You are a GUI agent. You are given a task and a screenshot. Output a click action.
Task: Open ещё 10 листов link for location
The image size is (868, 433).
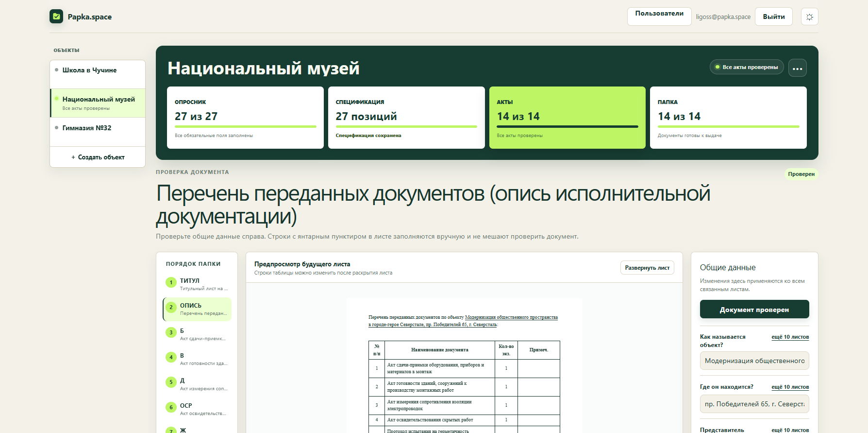click(790, 387)
